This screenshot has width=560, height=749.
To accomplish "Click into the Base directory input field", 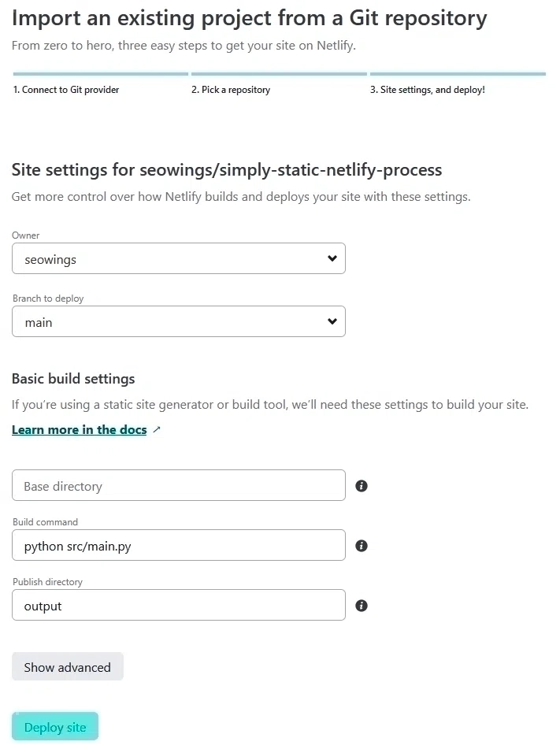I will point(179,485).
